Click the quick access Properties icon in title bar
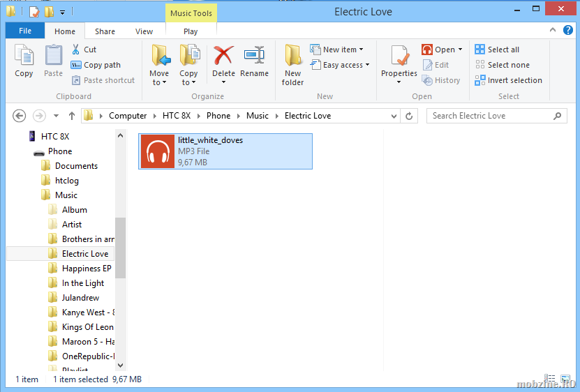This screenshot has width=580, height=392. click(x=34, y=12)
